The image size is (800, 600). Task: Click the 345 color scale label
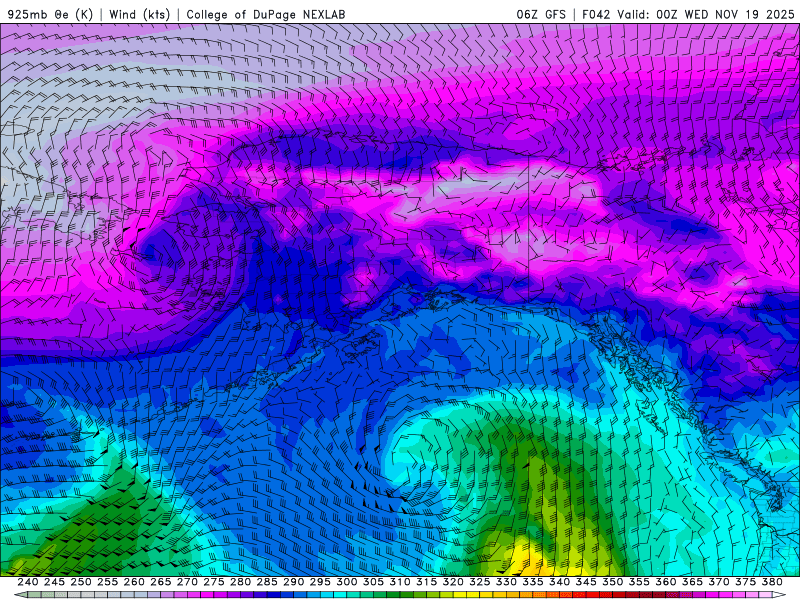[x=586, y=582]
